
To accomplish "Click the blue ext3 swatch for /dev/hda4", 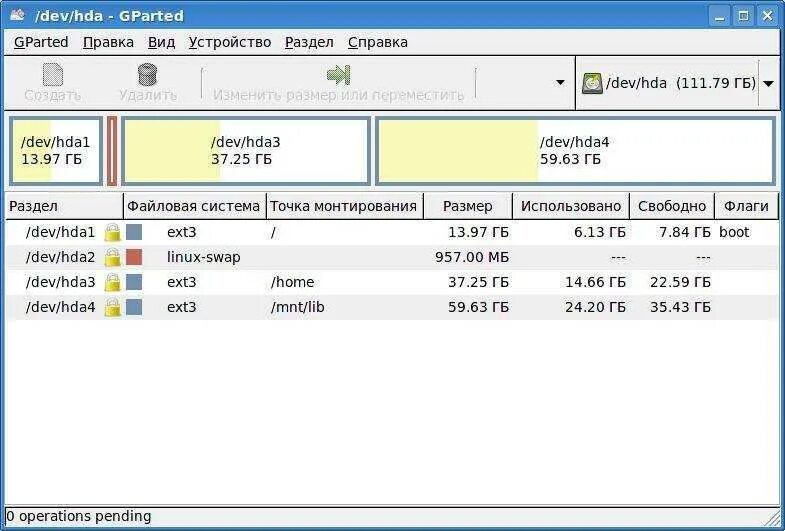I will pos(134,307).
